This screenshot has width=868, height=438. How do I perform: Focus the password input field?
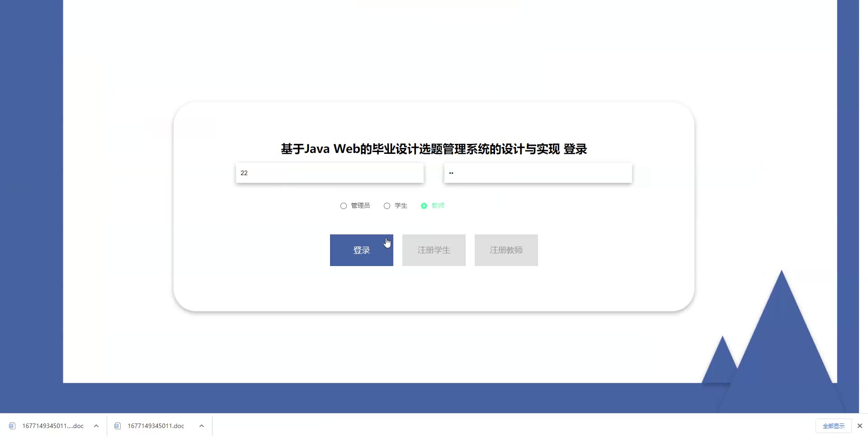(538, 173)
